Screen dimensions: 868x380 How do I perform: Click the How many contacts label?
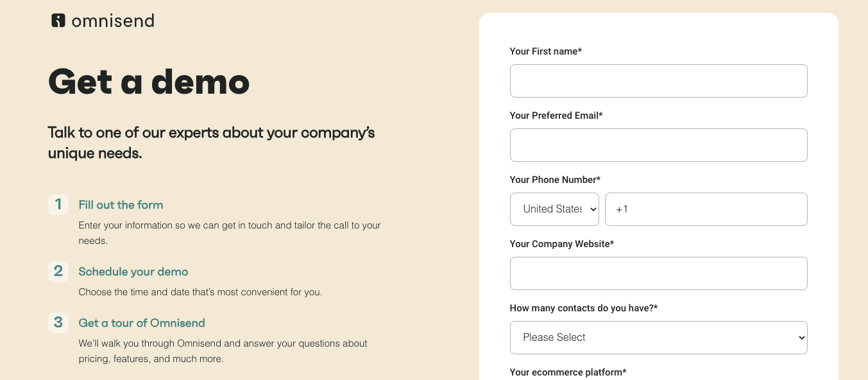(584, 308)
